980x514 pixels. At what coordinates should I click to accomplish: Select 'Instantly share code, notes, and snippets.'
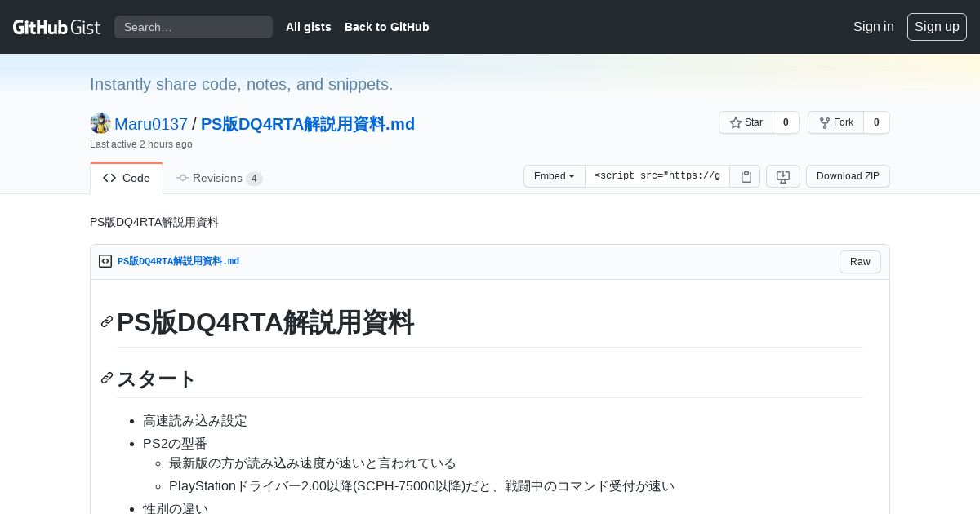(x=242, y=84)
